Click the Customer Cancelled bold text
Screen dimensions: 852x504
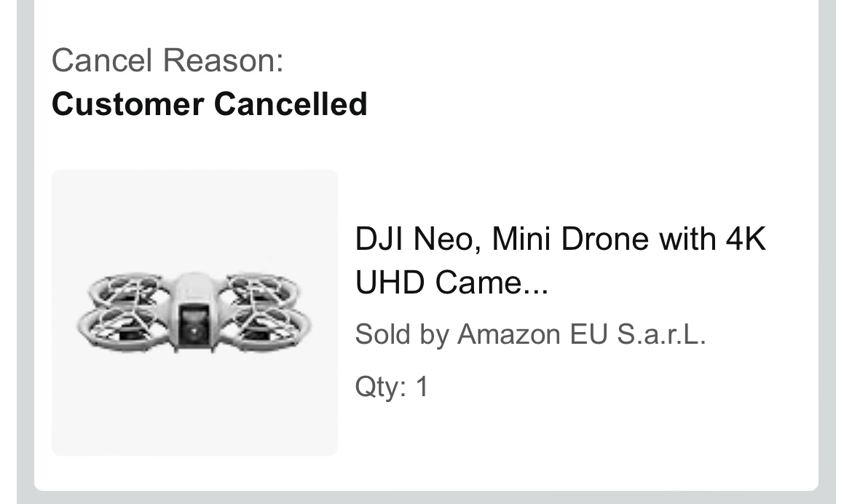[x=209, y=104]
